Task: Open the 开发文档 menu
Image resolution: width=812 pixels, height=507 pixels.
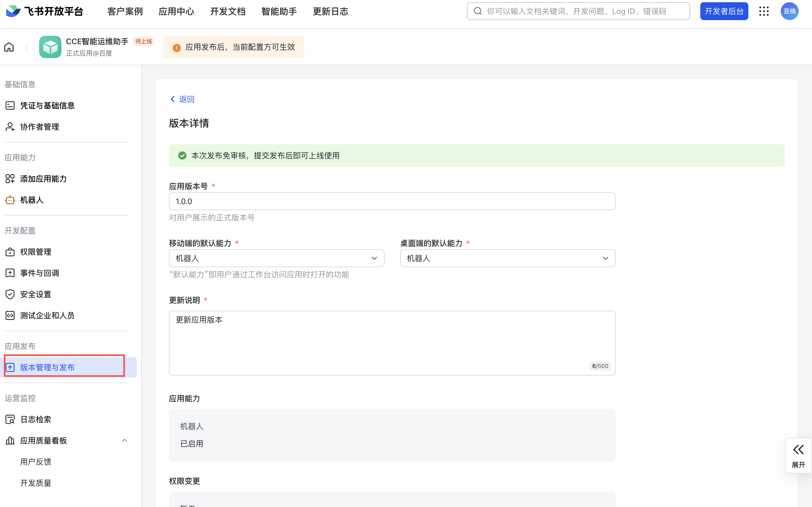Action: coord(228,11)
